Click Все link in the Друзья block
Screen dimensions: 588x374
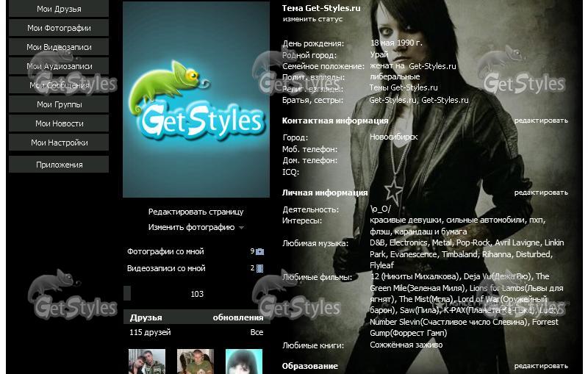(257, 333)
